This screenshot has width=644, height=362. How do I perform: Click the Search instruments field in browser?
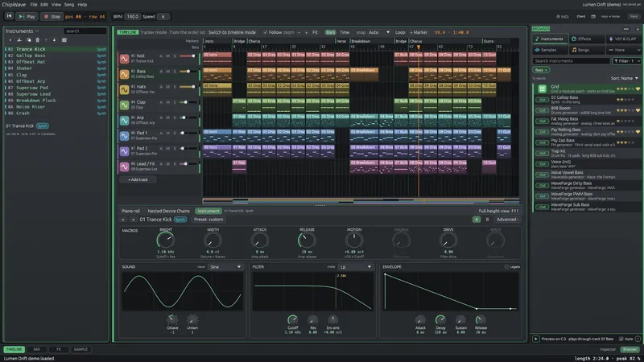(572, 61)
